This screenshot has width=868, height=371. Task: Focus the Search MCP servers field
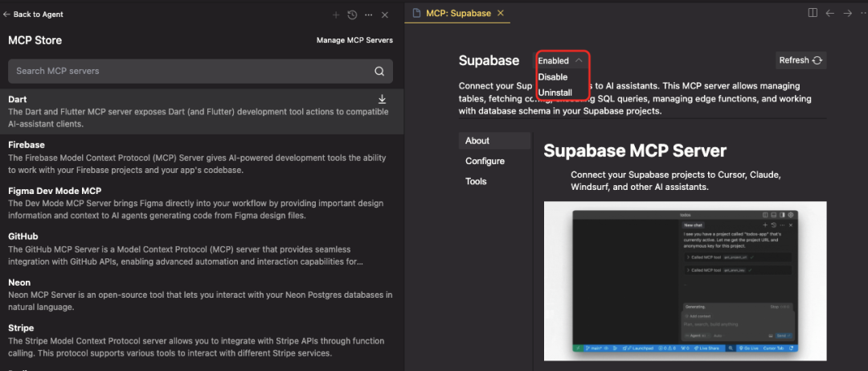pos(200,71)
